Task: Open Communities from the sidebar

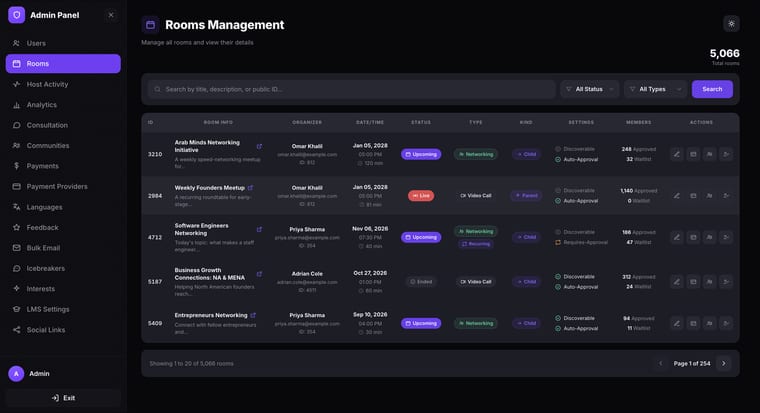Action: point(63,145)
